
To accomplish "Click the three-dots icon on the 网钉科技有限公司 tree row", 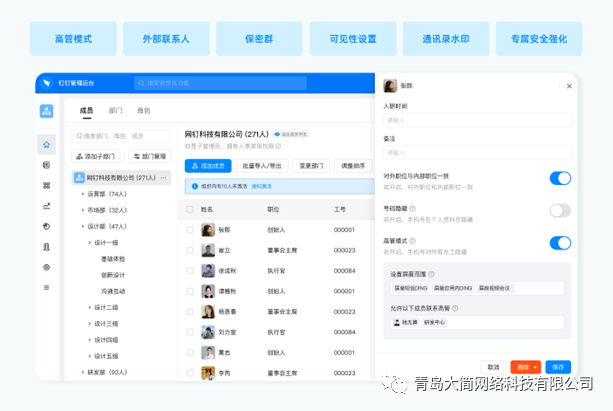I will coord(163,178).
